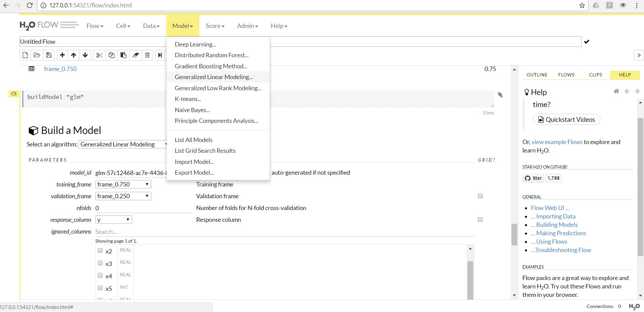Clear cell output with the eraser icon
This screenshot has height=312, width=644.
(136, 55)
